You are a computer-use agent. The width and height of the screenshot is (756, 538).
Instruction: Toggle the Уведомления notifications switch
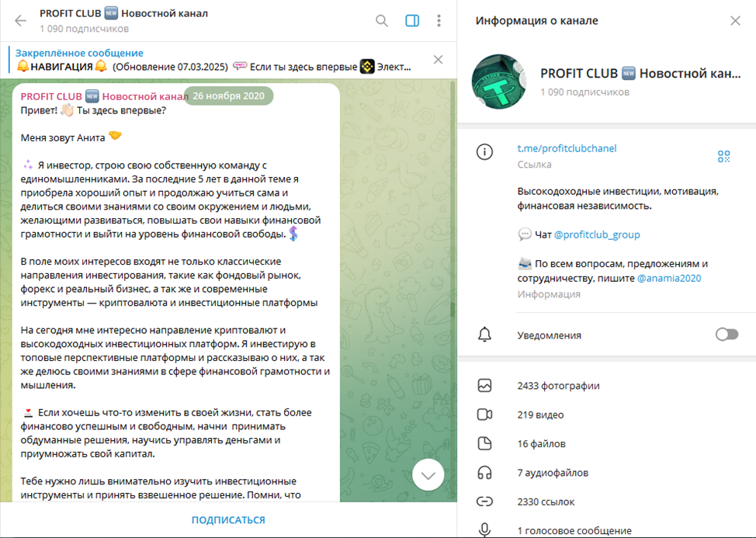(x=727, y=335)
